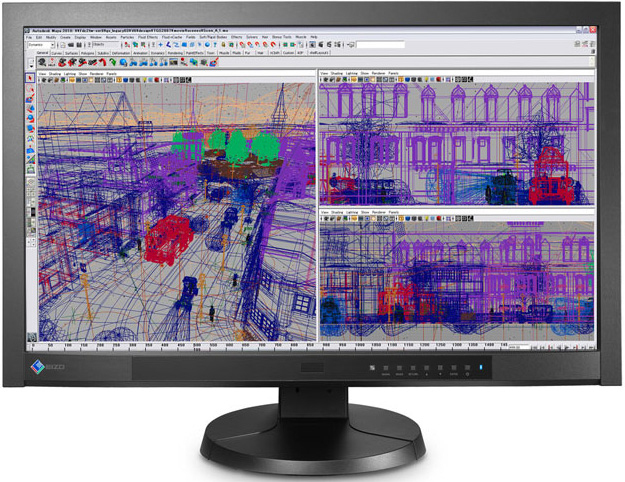The height and width of the screenshot is (482, 625).
Task: Select the arrow Select tool in the toolbox
Action: coord(30,78)
